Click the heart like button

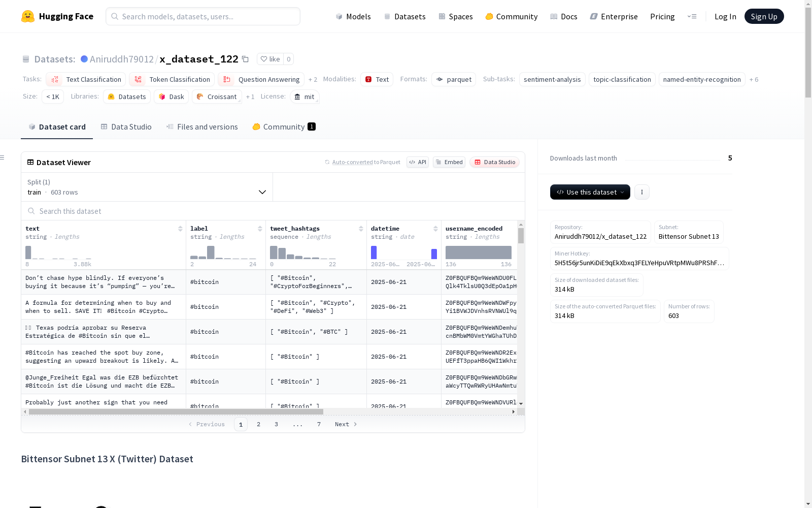click(x=270, y=59)
